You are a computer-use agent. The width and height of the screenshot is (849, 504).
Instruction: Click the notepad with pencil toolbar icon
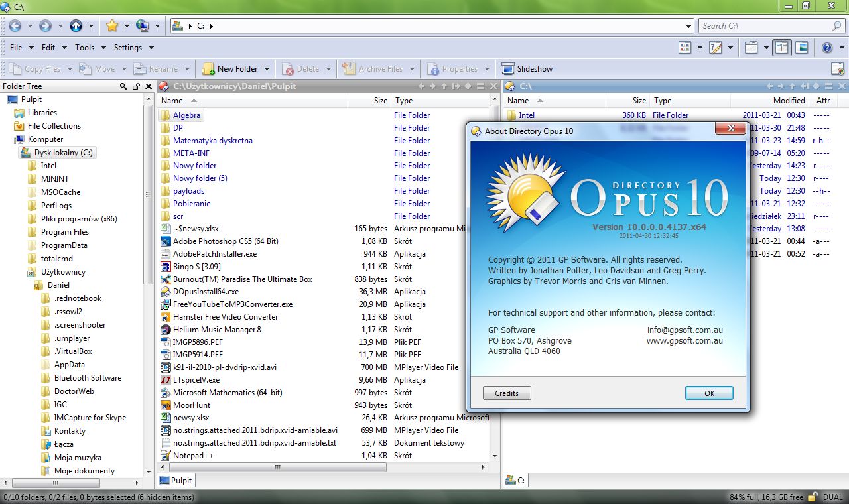coord(716,48)
